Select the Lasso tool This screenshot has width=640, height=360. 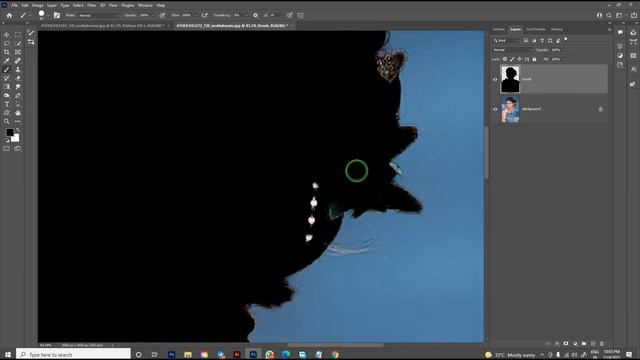7,43
